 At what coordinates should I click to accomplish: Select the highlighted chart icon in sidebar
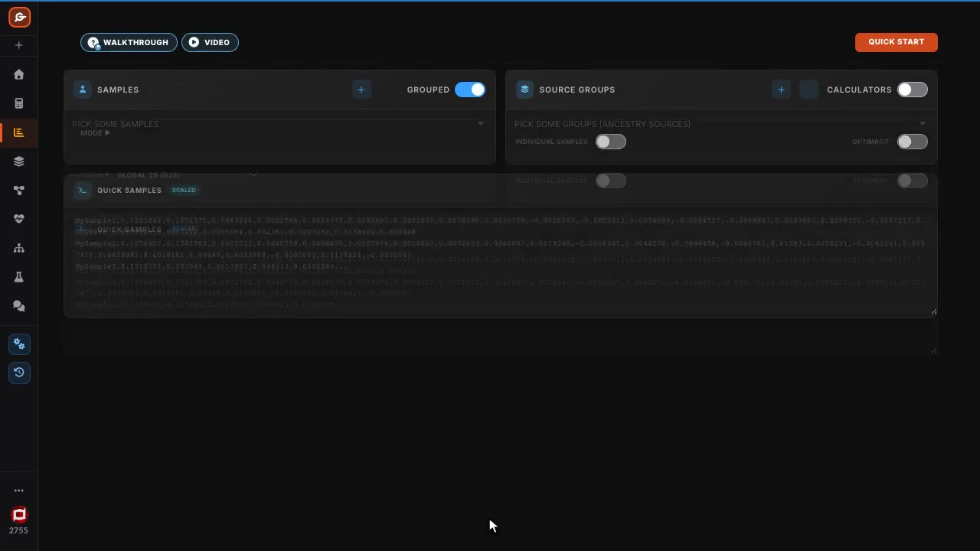tap(19, 132)
